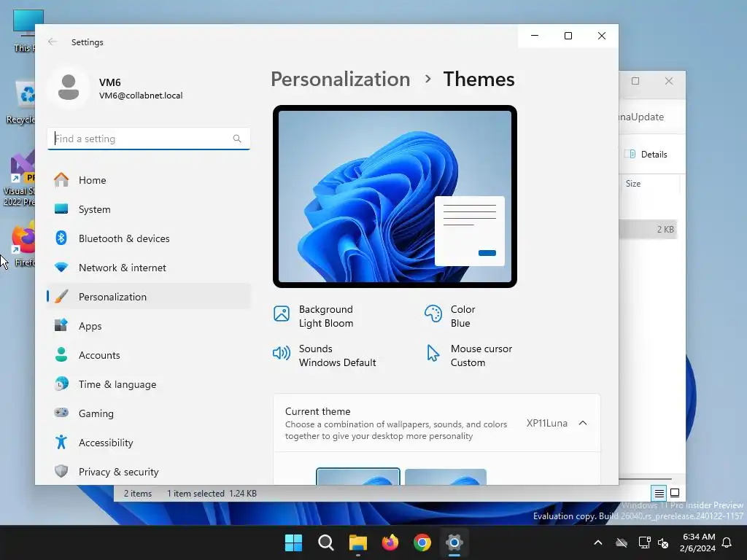Click the OneDrive cloud tray icon
The height and width of the screenshot is (560, 747).
622,542
